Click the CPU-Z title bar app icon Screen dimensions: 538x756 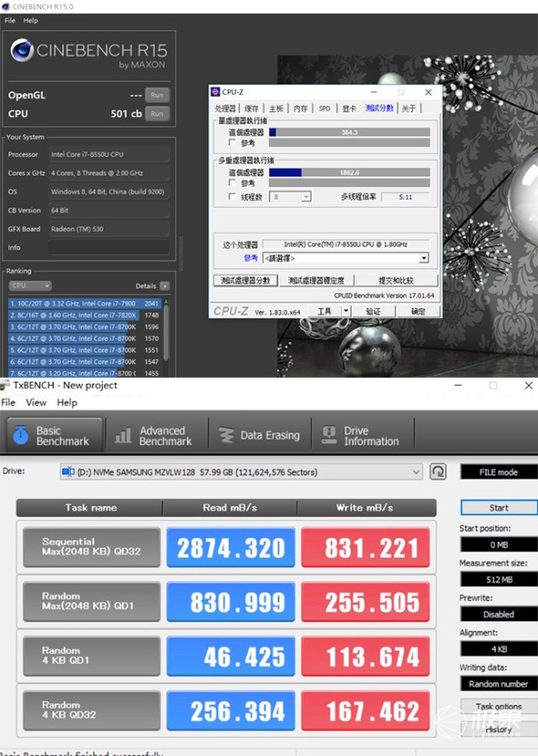coord(215,92)
